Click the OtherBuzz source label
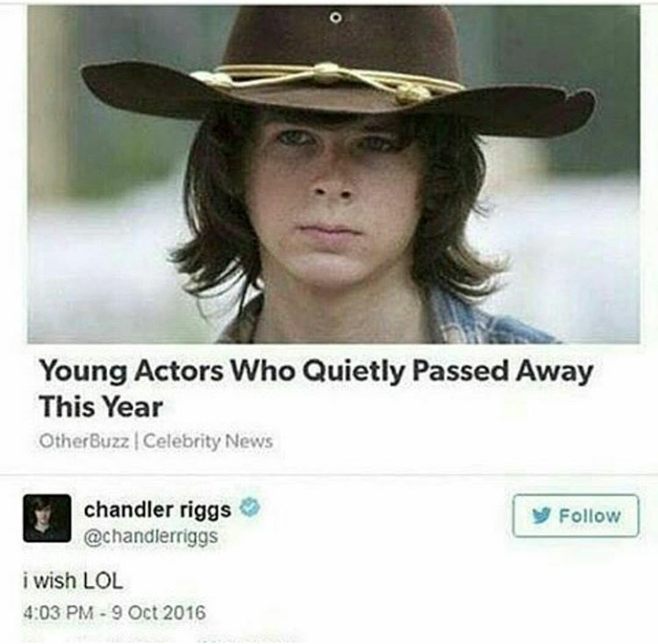 pos(84,441)
